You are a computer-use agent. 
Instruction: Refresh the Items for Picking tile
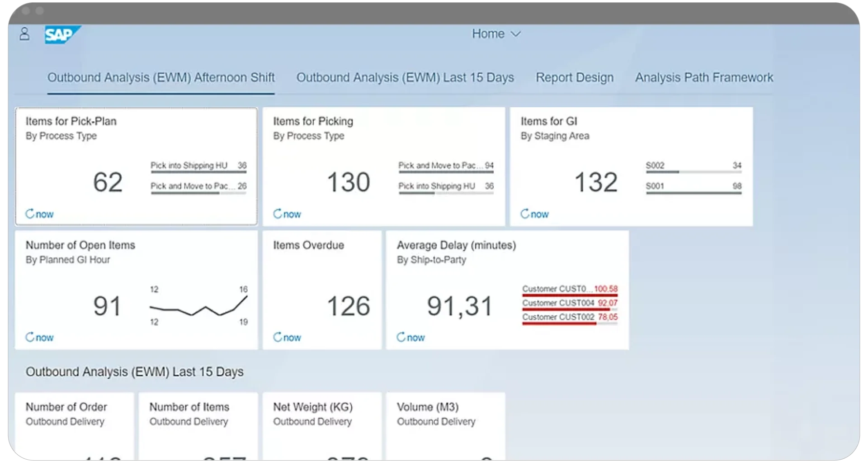287,214
